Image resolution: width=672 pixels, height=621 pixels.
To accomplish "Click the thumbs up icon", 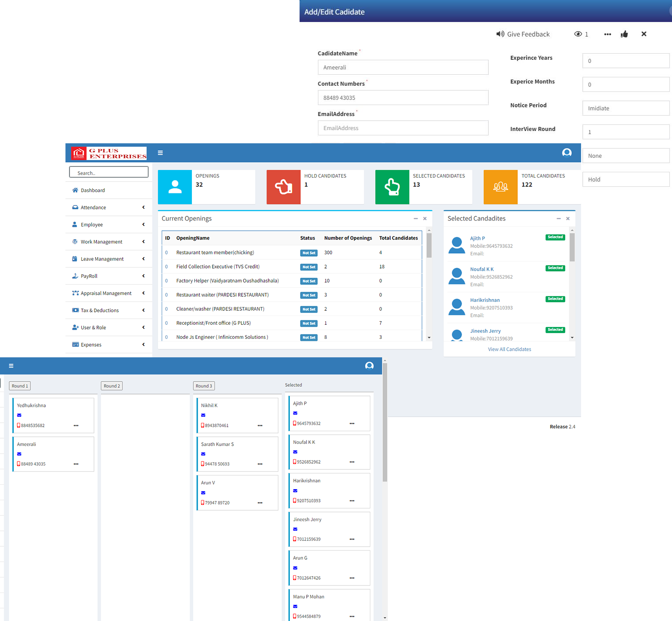I will 624,34.
